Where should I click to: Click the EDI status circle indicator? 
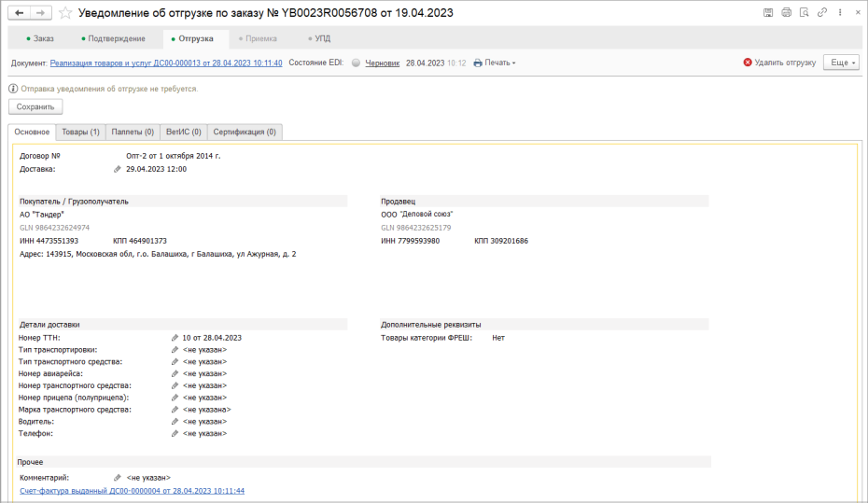pyautogui.click(x=356, y=63)
